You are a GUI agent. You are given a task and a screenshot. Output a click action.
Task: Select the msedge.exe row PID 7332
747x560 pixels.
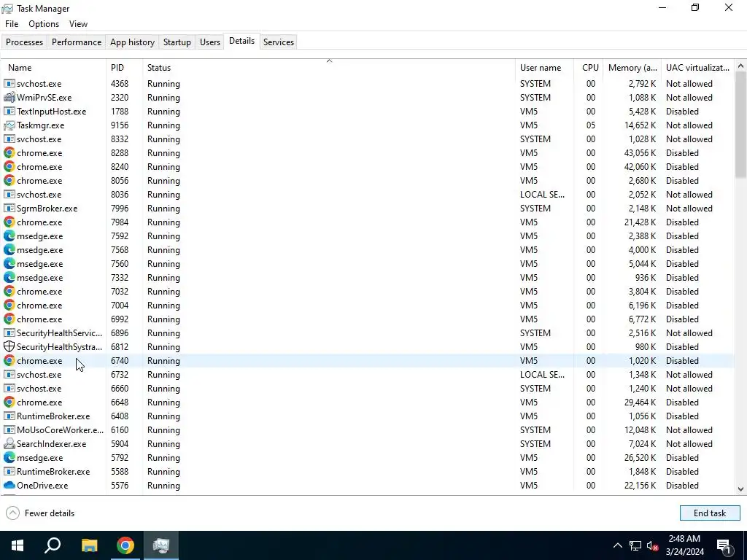[x=368, y=278]
